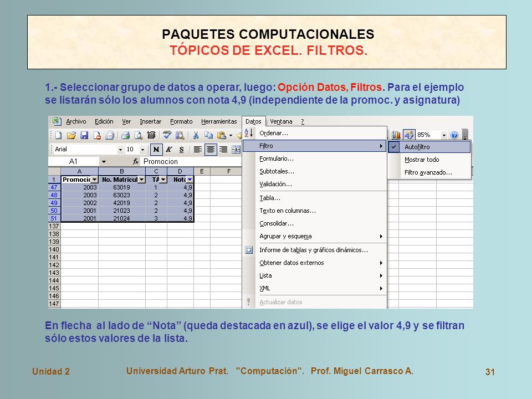Center align the text
The image size is (532, 399).
coord(211,149)
